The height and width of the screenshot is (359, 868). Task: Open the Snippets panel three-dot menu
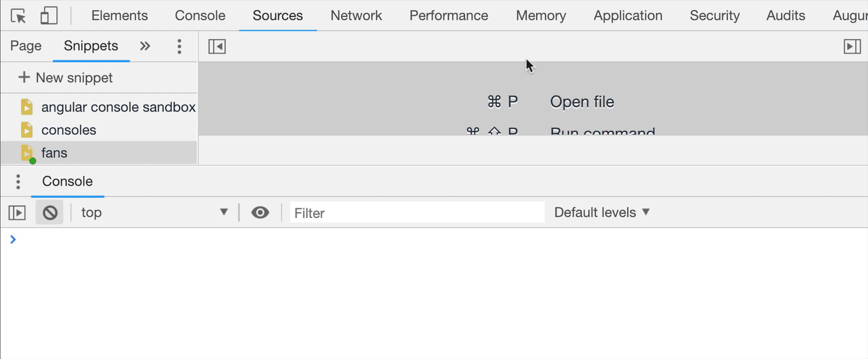179,46
